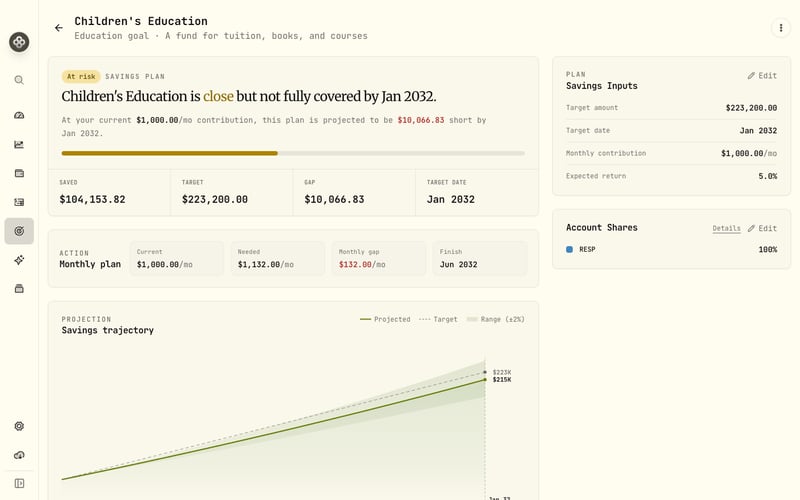Viewport: 800px width, 500px height.
Task: Click the Projected legend entry
Action: (x=385, y=319)
